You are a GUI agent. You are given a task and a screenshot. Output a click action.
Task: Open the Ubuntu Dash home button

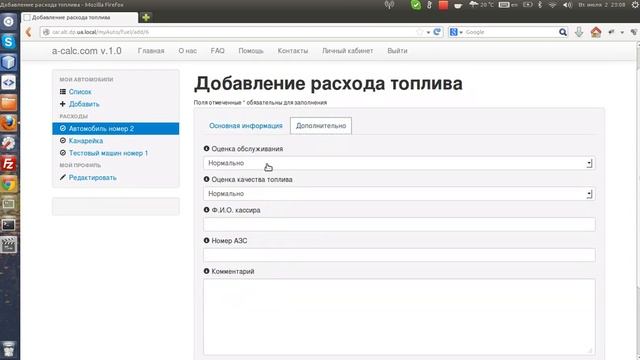click(9, 21)
